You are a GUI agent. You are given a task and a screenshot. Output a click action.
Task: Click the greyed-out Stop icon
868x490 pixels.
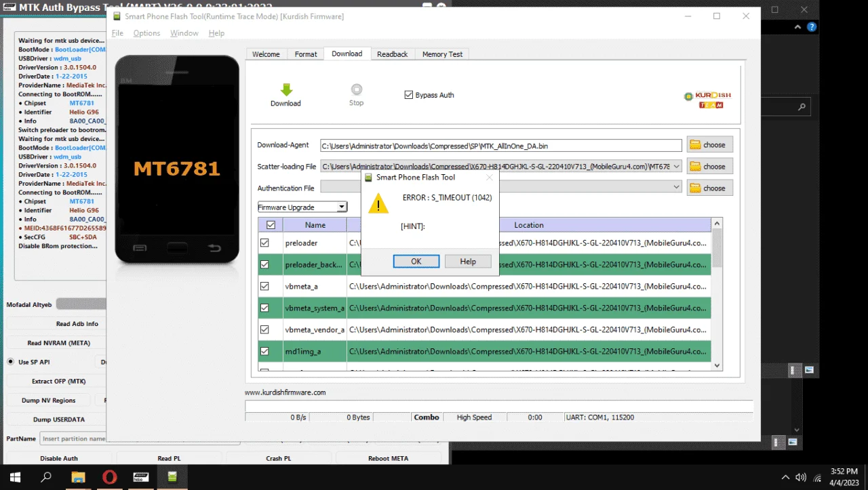pyautogui.click(x=356, y=89)
